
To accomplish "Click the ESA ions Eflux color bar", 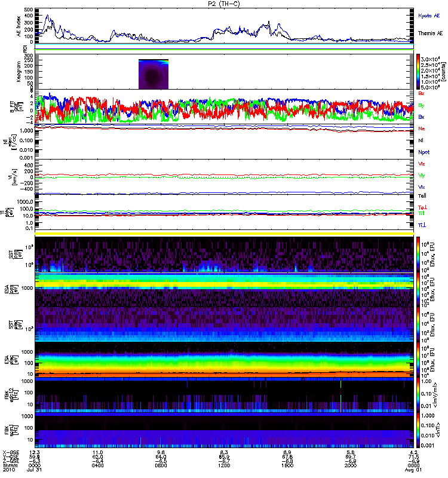I will (x=418, y=289).
